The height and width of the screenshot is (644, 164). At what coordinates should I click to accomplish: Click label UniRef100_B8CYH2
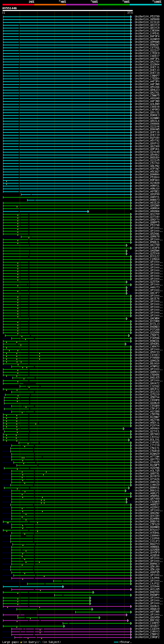(147, 620)
